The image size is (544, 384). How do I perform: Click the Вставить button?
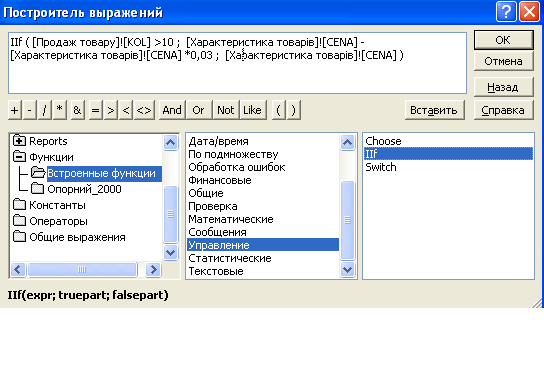pyautogui.click(x=434, y=110)
